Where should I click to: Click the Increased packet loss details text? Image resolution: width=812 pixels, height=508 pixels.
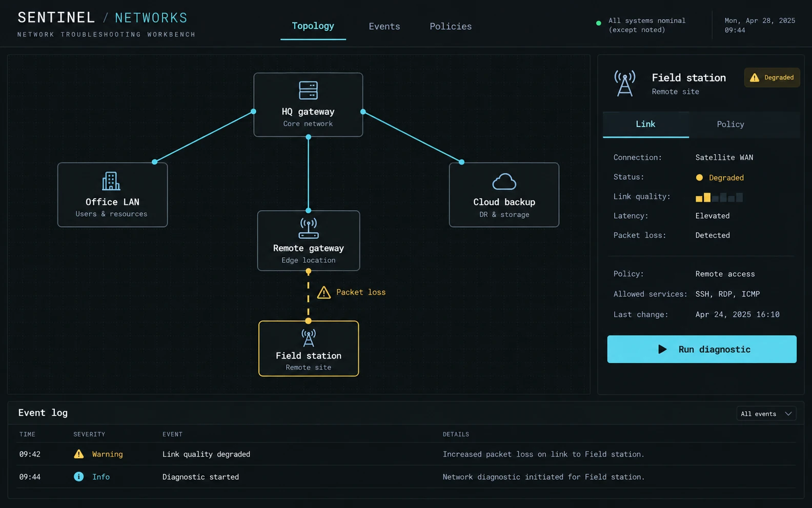(x=543, y=454)
